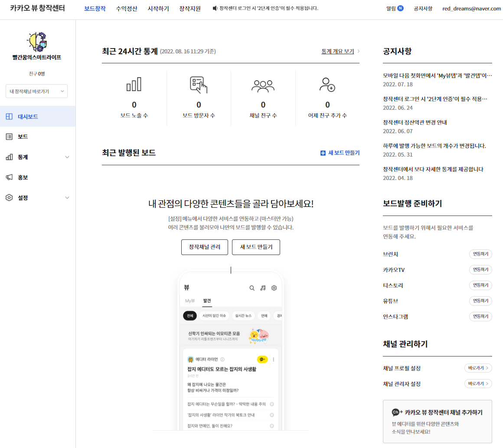This screenshot has height=448, width=503.
Task: Click the 채널 친구 수 people icon
Action: tap(263, 86)
